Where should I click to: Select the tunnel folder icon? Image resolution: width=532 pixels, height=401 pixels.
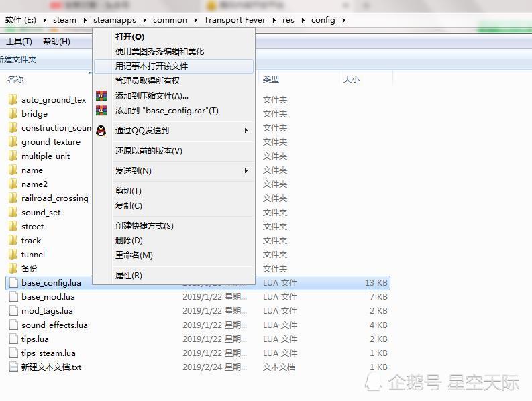[13, 254]
